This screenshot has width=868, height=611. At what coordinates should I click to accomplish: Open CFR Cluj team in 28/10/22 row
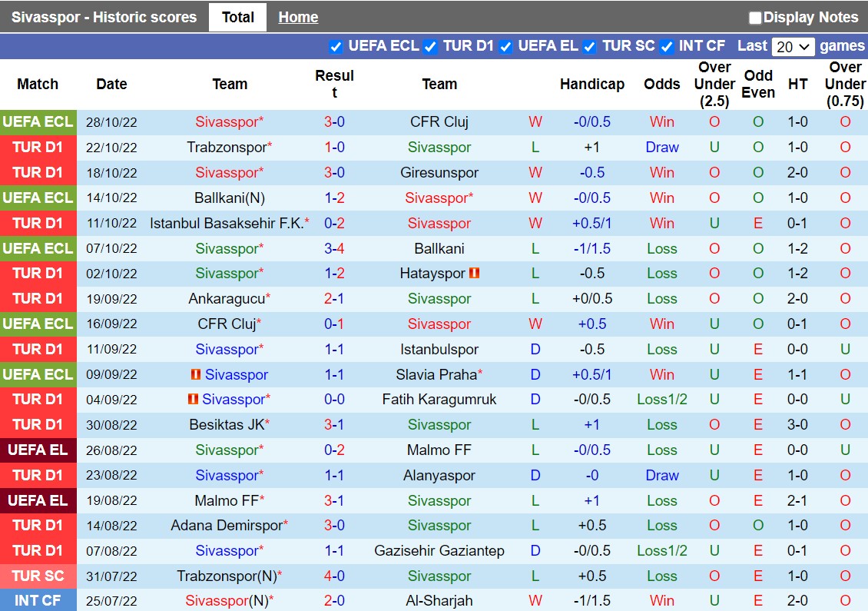439,122
